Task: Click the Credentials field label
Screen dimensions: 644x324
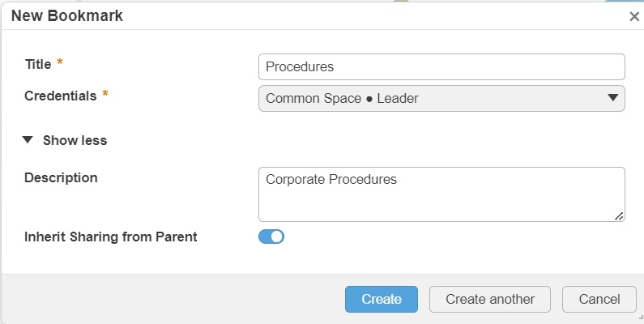Action: coord(61,95)
